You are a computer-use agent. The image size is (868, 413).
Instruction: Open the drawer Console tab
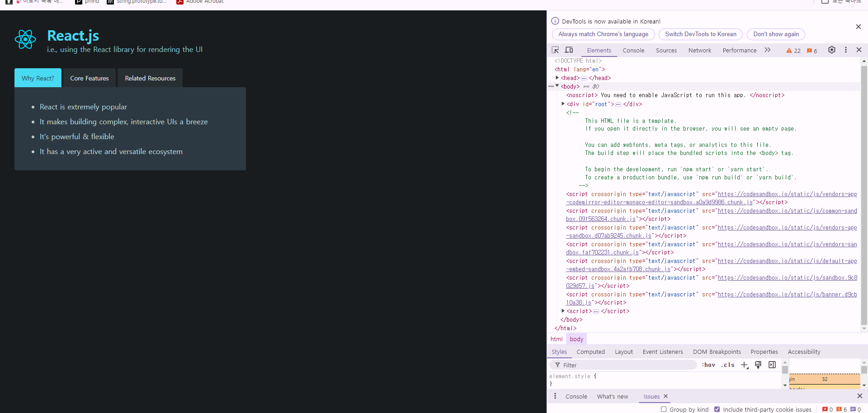[x=576, y=397]
